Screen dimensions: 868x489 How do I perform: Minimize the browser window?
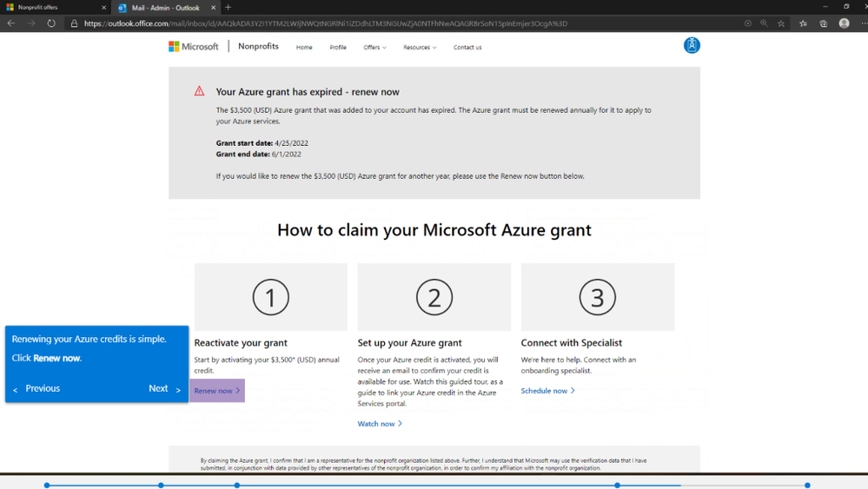tap(825, 7)
